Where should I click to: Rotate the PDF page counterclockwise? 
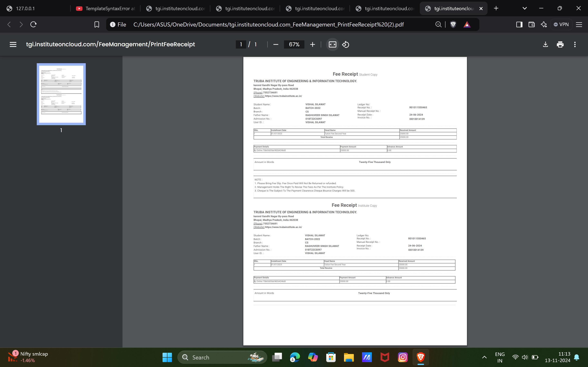[x=345, y=44]
